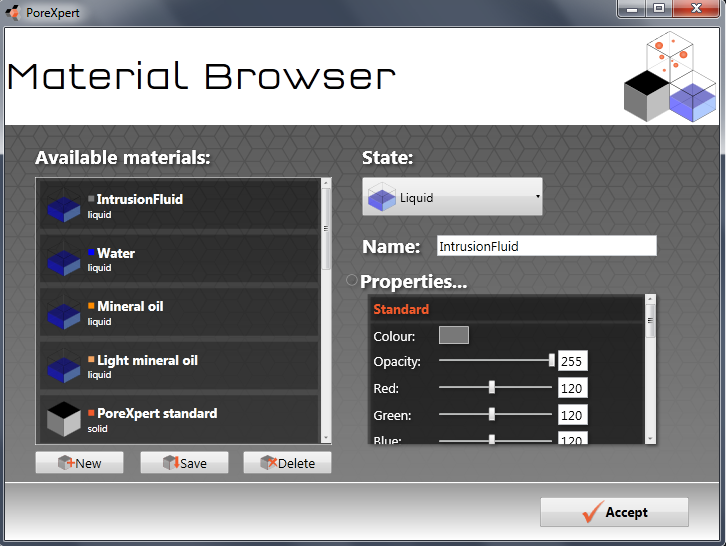This screenshot has height=546, width=726.
Task: Select the Water entry in materials list
Action: coord(180,259)
